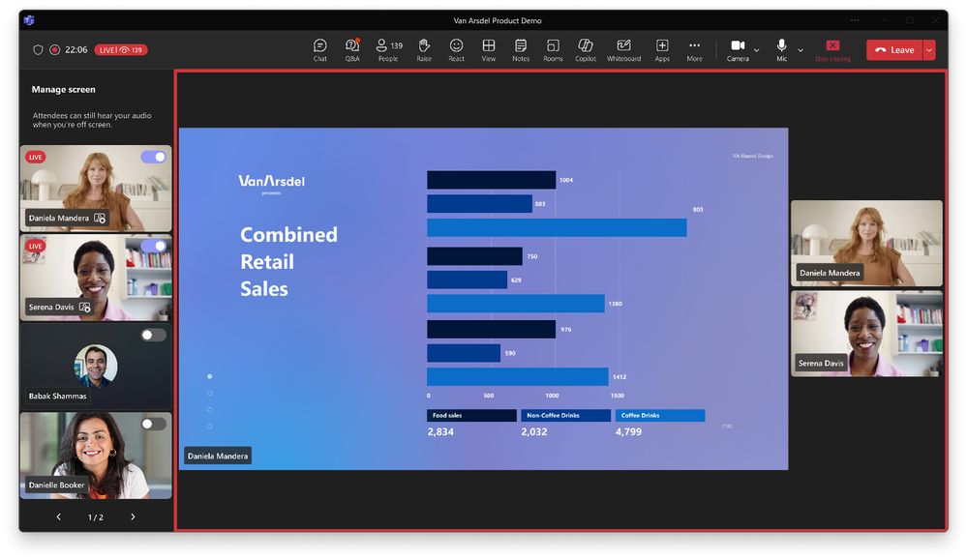This screenshot has height=560, width=967.
Task: Click the Leave button
Action: point(894,50)
